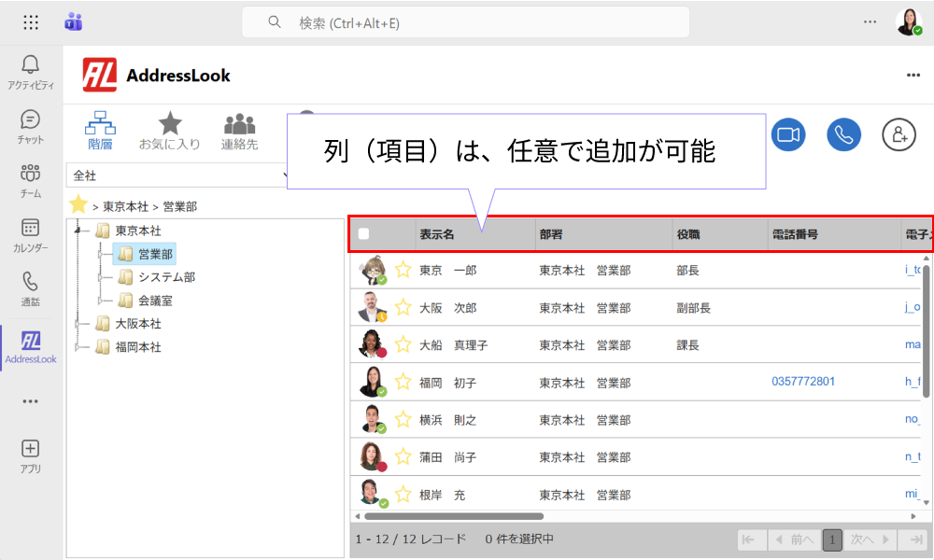The image size is (934, 560).
Task: Click the add contact person icon
Action: pyautogui.click(x=899, y=134)
